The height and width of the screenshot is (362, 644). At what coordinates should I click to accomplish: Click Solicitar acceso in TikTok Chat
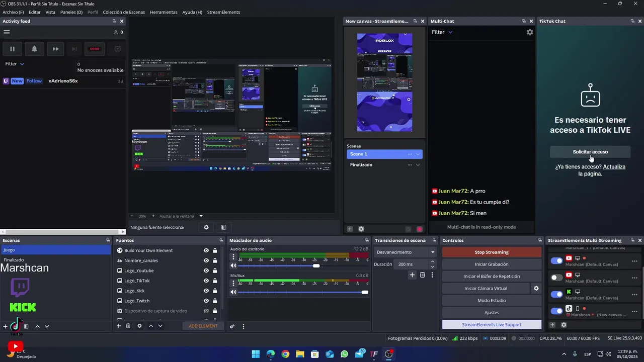(590, 152)
